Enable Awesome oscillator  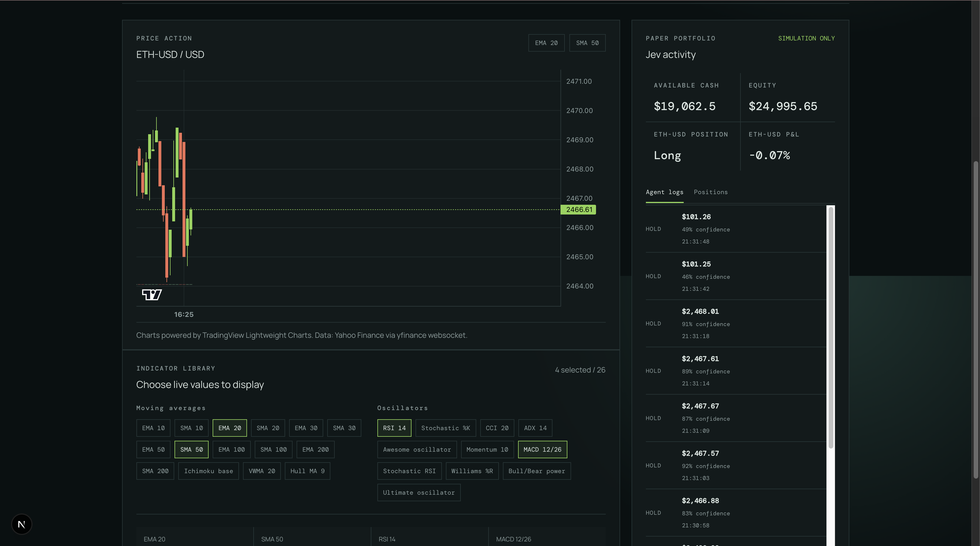417,450
